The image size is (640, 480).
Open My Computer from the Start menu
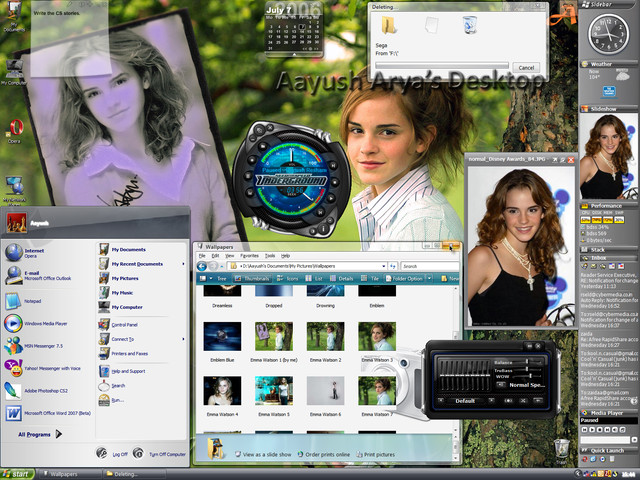pyautogui.click(x=121, y=307)
